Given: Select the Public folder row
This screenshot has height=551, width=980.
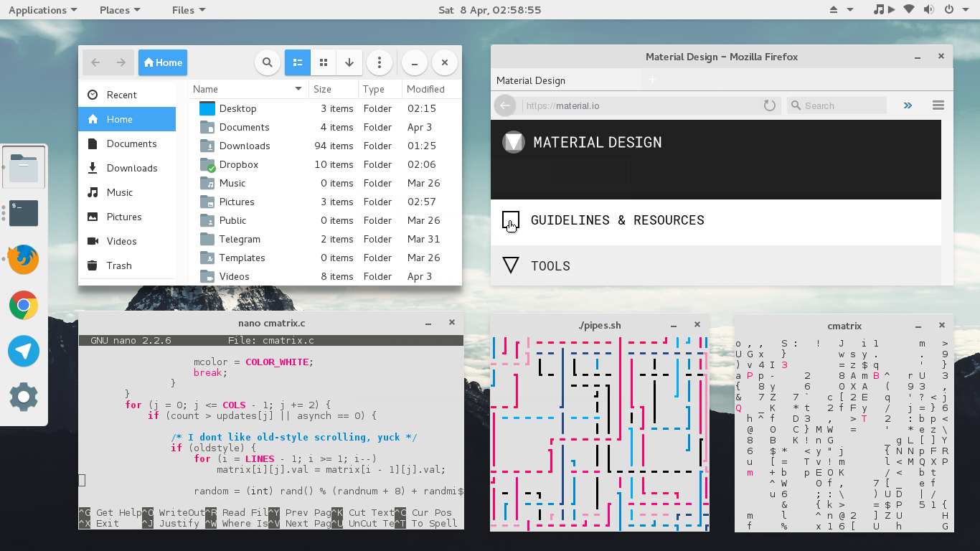Looking at the screenshot, I should [x=325, y=220].
